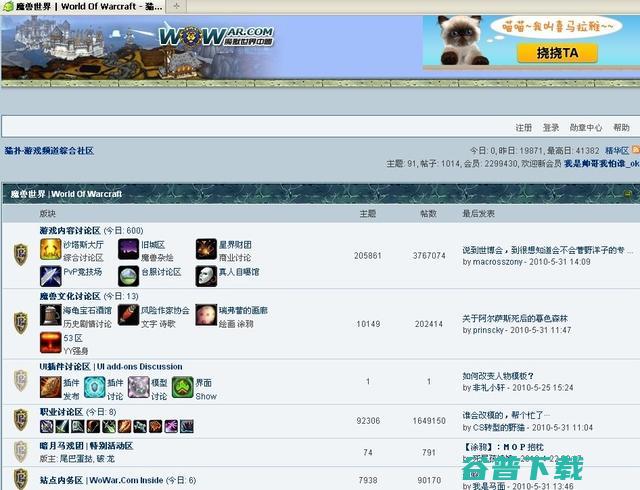Click the shield icon beside UI插件讨论区

coord(21,380)
